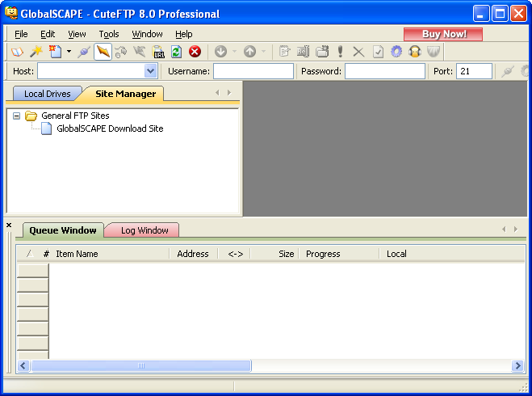Toggle the Quick Connect lightning icon
Screen dimensions: 532x396
(x=103, y=52)
